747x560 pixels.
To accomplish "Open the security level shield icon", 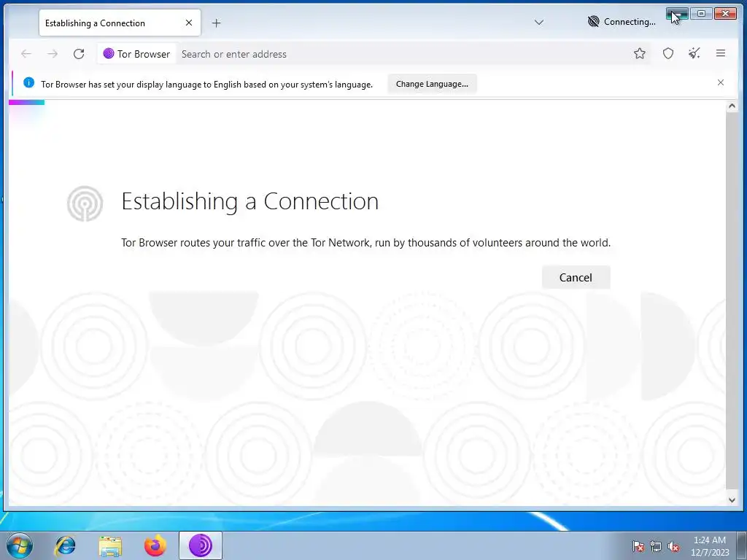I will point(668,53).
